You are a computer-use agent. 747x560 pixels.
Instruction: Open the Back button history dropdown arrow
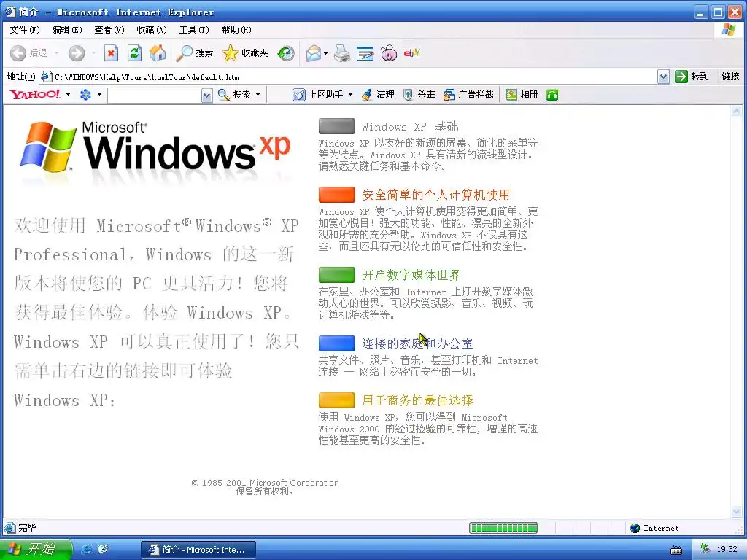57,52
